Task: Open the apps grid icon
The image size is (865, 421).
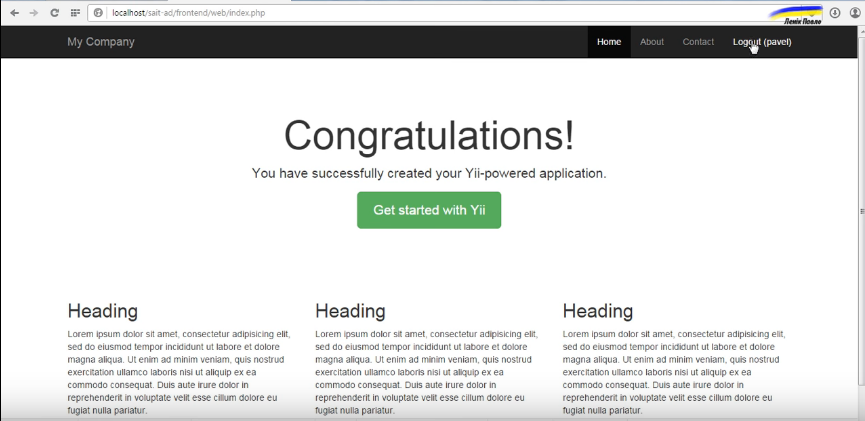Action: 75,13
